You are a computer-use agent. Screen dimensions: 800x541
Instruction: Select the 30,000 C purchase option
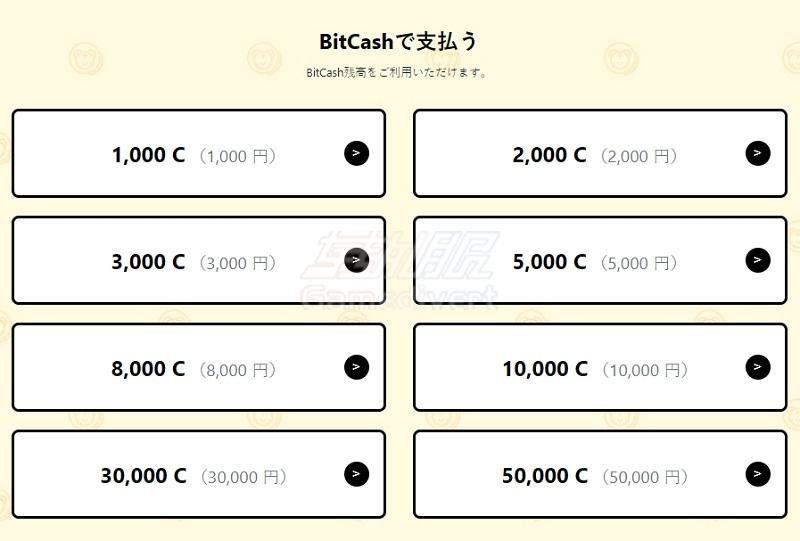pyautogui.click(x=199, y=474)
